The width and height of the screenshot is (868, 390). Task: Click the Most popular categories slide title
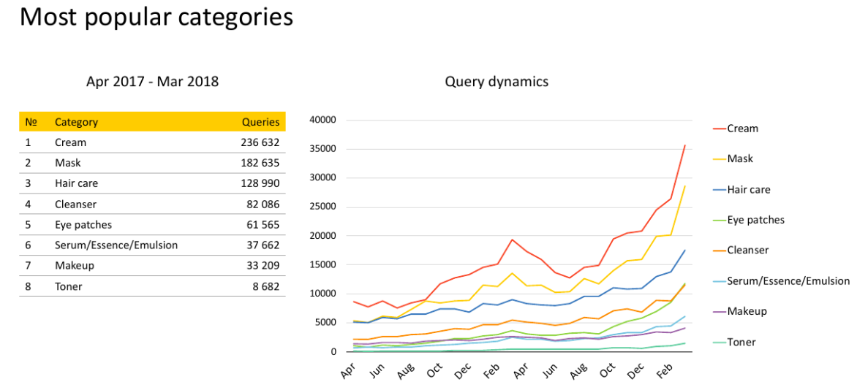[x=156, y=18]
